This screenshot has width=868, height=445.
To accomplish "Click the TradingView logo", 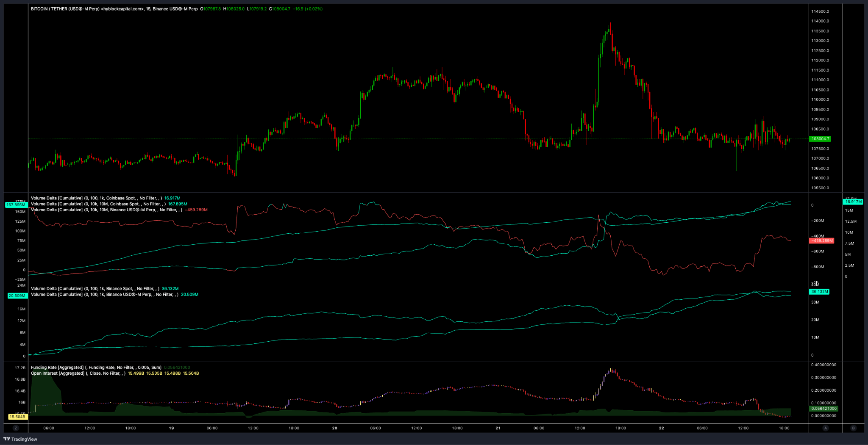I will click(20, 439).
